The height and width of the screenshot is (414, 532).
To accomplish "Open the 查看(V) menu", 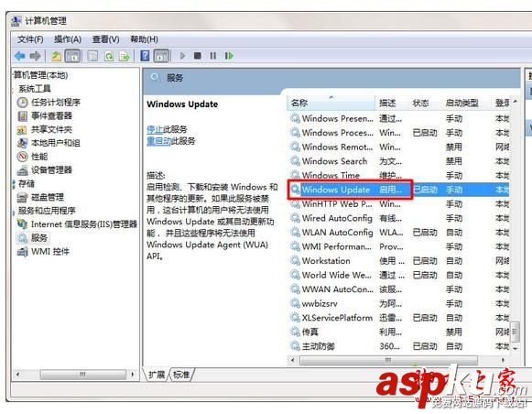I will pos(105,39).
